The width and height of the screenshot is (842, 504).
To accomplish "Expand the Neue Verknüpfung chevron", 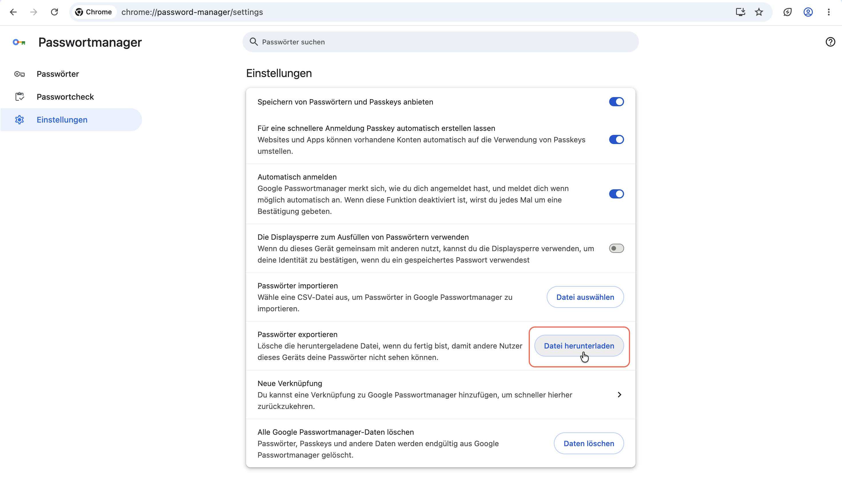I will pos(619,395).
